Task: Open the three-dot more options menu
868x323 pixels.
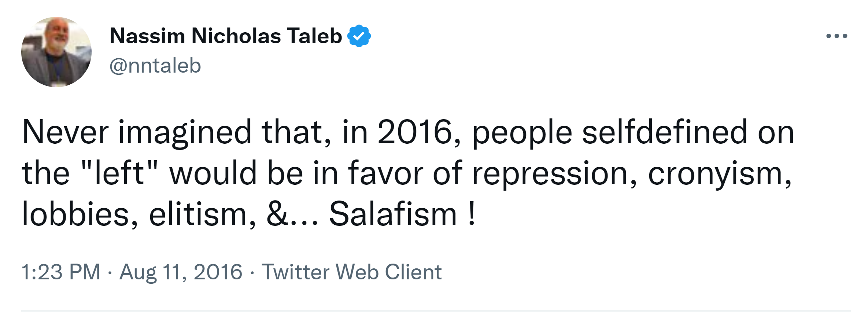Action: pos(836,36)
